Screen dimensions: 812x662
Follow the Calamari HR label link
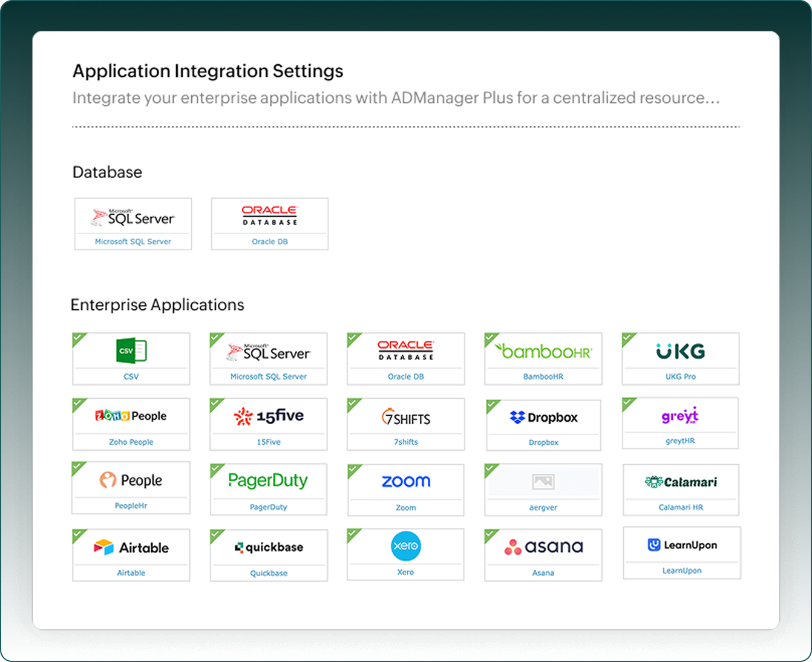tap(681, 507)
